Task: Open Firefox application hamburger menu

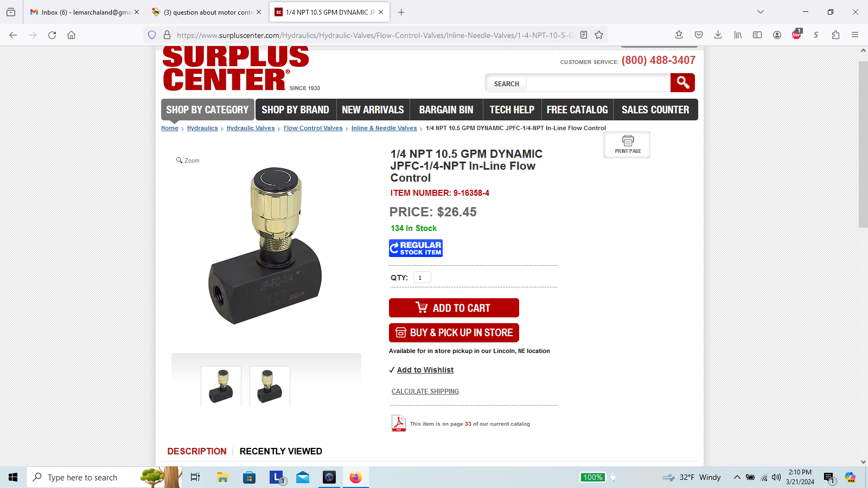Action: (x=855, y=35)
